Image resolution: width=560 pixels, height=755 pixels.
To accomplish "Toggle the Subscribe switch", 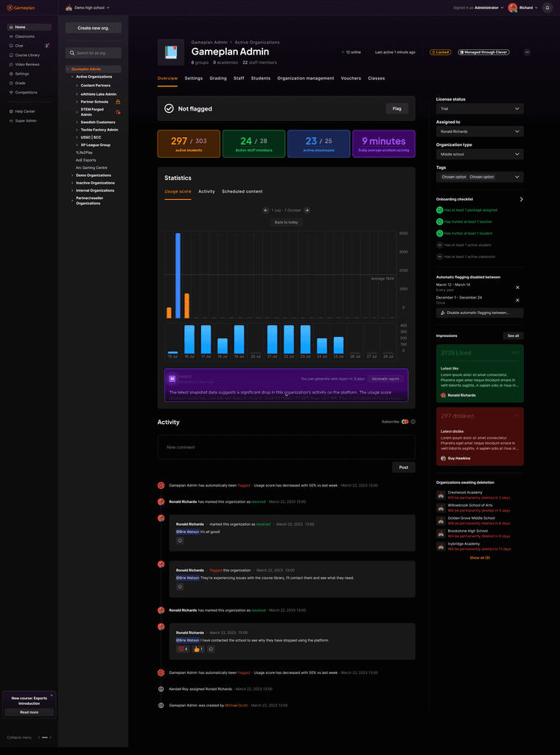I will pos(405,422).
